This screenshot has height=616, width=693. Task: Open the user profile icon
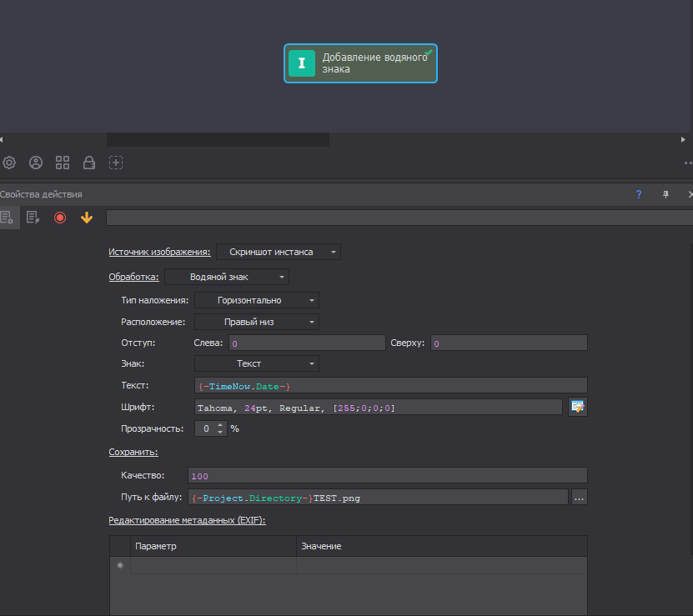point(36,163)
